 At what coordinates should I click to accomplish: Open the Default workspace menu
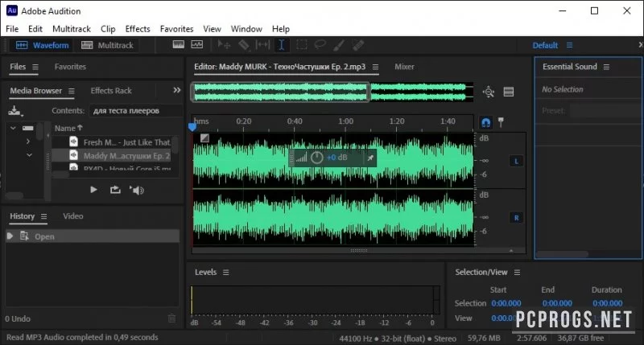[569, 45]
